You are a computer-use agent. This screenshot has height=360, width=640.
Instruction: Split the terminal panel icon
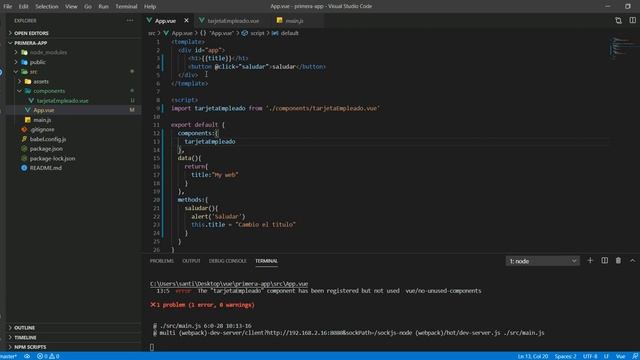pos(604,260)
